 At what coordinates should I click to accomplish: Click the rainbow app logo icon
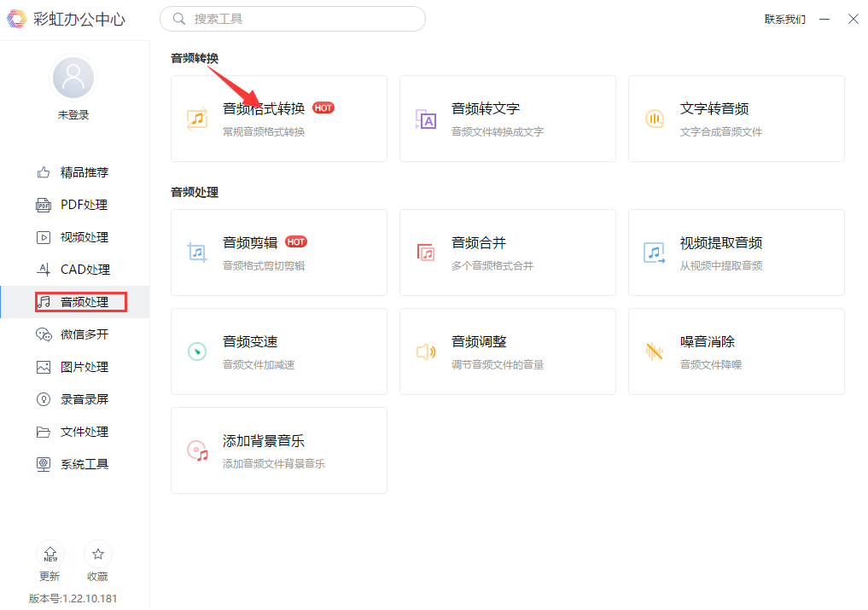coord(16,19)
